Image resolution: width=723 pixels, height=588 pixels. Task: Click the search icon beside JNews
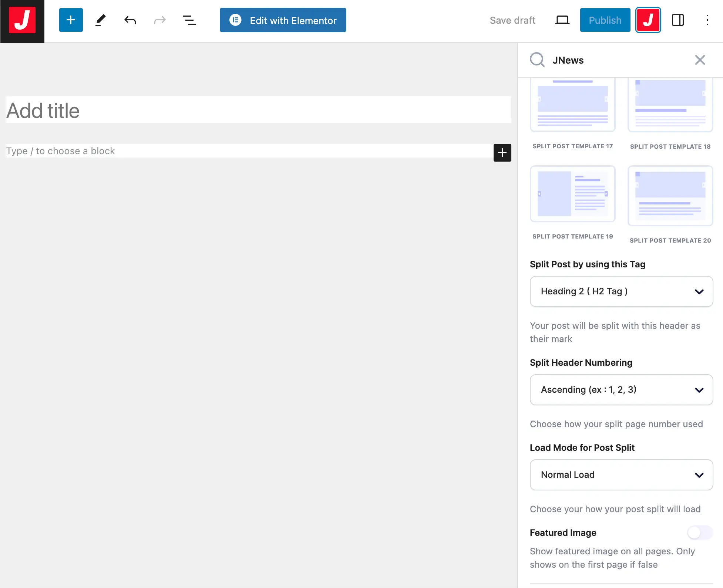click(537, 60)
